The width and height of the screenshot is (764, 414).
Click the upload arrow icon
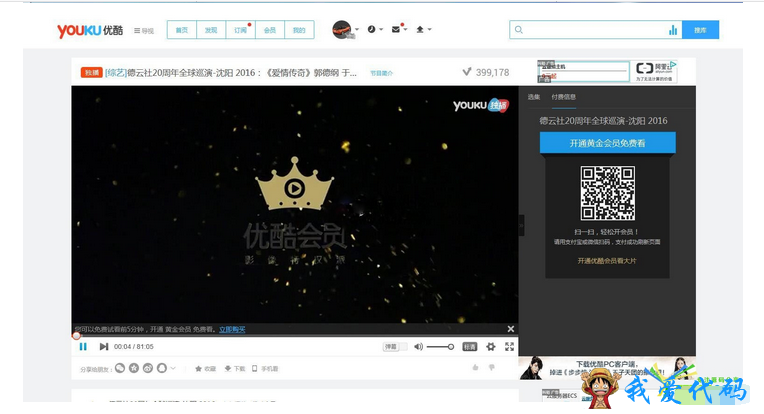pos(420,29)
